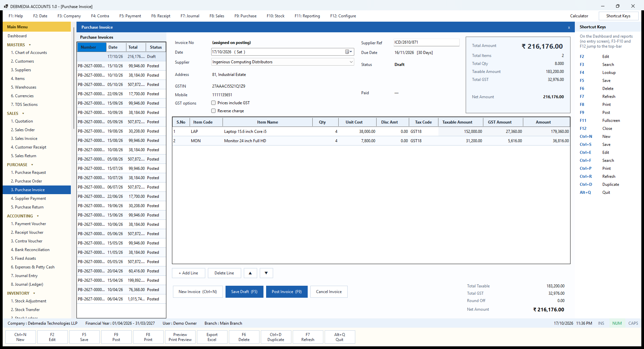644x349 pixels.
Task: Collapse the ACCOUNTING section arrow
Action: click(x=38, y=216)
